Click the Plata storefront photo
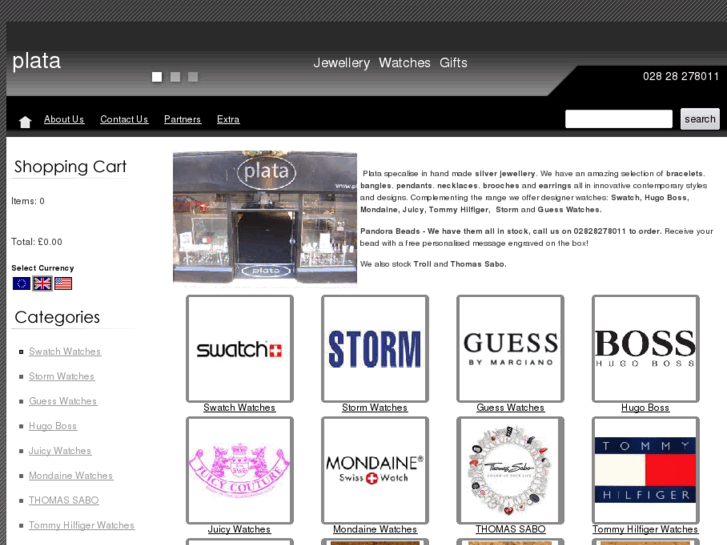 (265, 217)
